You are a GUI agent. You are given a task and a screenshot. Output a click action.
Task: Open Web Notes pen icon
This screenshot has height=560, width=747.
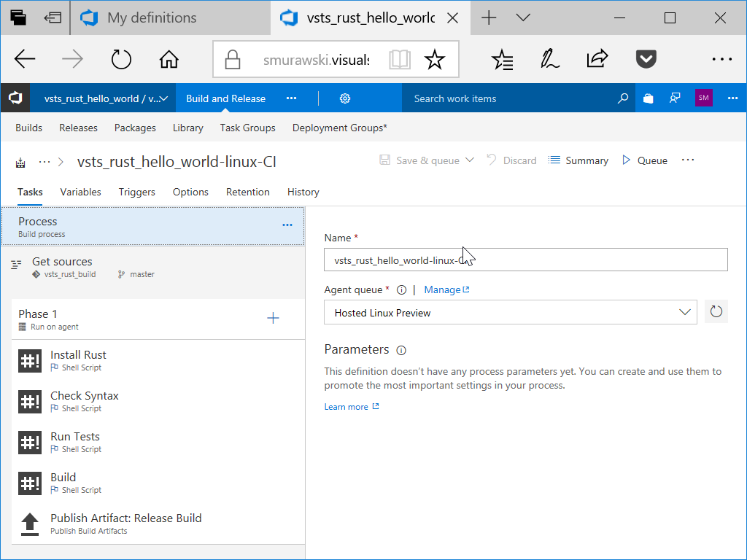(x=550, y=60)
